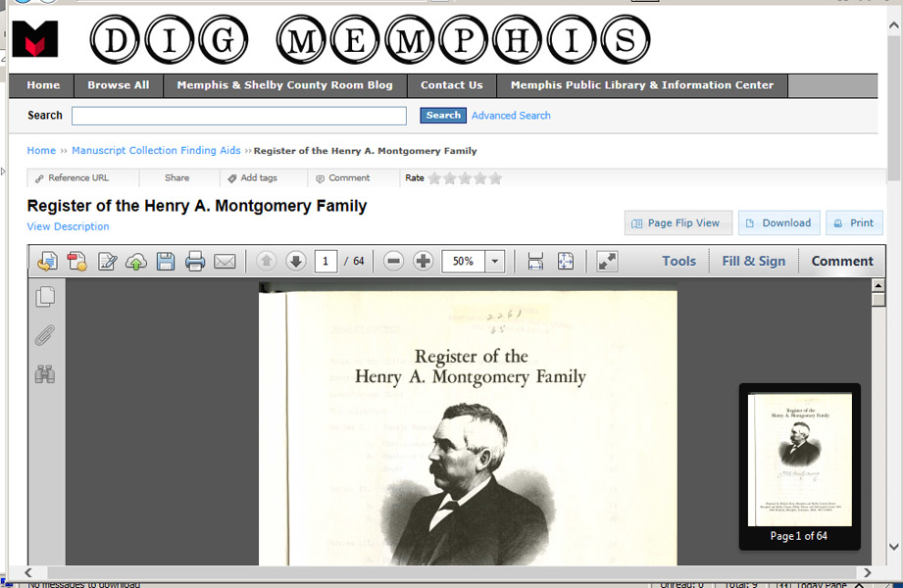Viewport: 903px width, 588px height.
Task: Open the Advanced Search link
Action: 511,116
